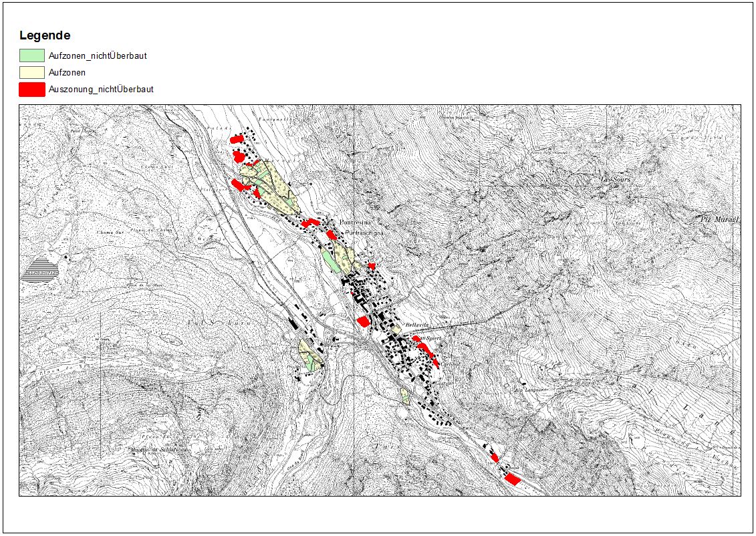Click the pale yellow Aufzonen legend swatch

32,72
